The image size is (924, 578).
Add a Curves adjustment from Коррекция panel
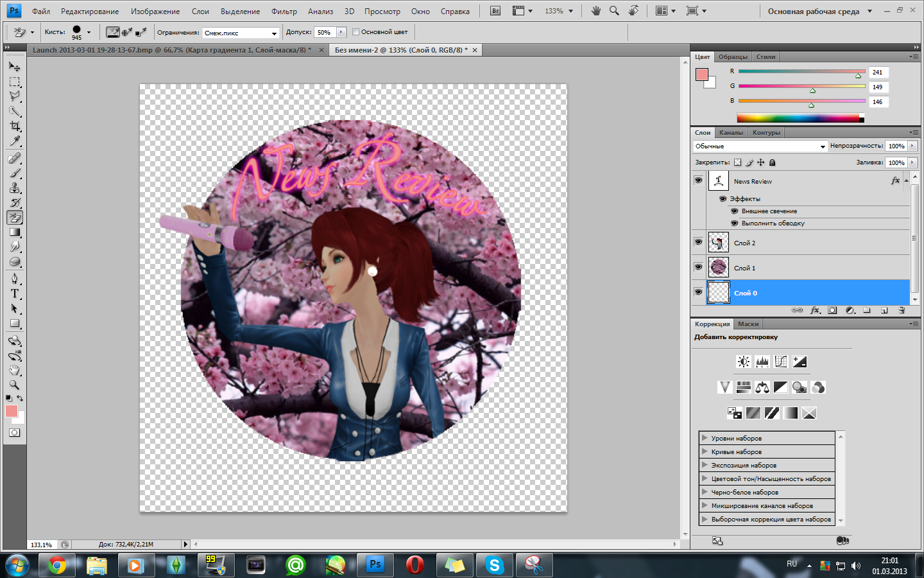pos(781,362)
